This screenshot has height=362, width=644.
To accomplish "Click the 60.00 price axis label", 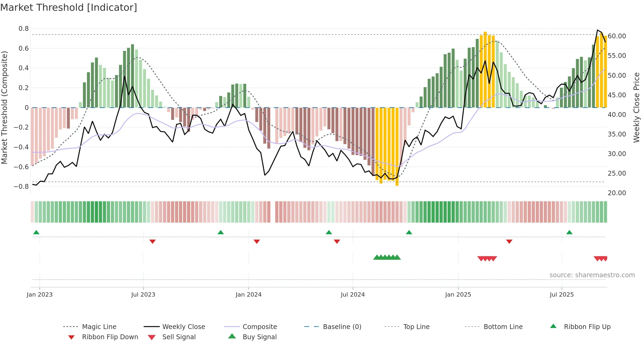I will (617, 36).
